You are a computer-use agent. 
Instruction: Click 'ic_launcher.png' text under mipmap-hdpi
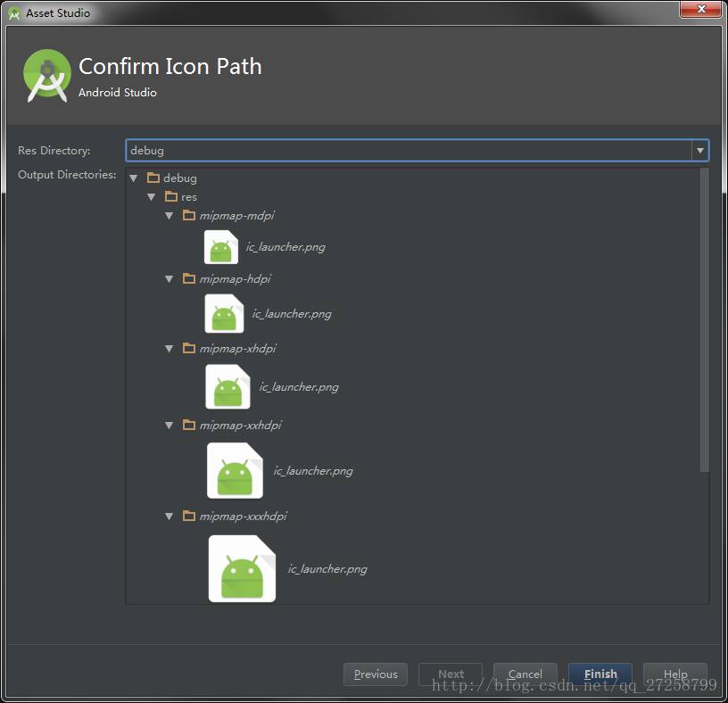[x=292, y=314]
